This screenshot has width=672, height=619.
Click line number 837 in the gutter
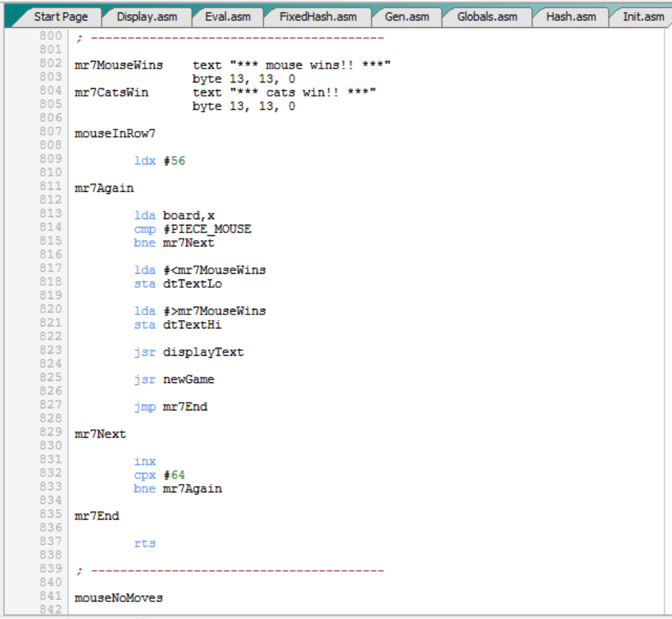pos(50,541)
